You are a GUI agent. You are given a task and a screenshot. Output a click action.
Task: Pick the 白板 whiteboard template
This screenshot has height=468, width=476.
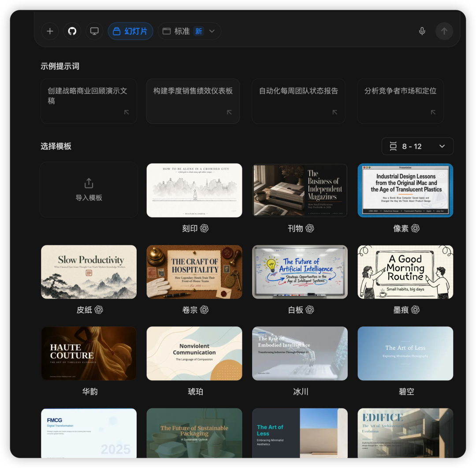pyautogui.click(x=300, y=272)
